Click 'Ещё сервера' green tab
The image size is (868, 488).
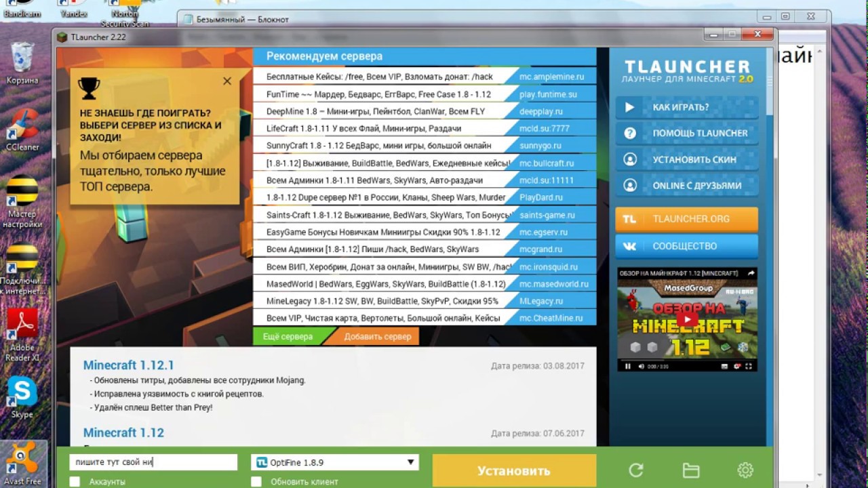(x=288, y=336)
